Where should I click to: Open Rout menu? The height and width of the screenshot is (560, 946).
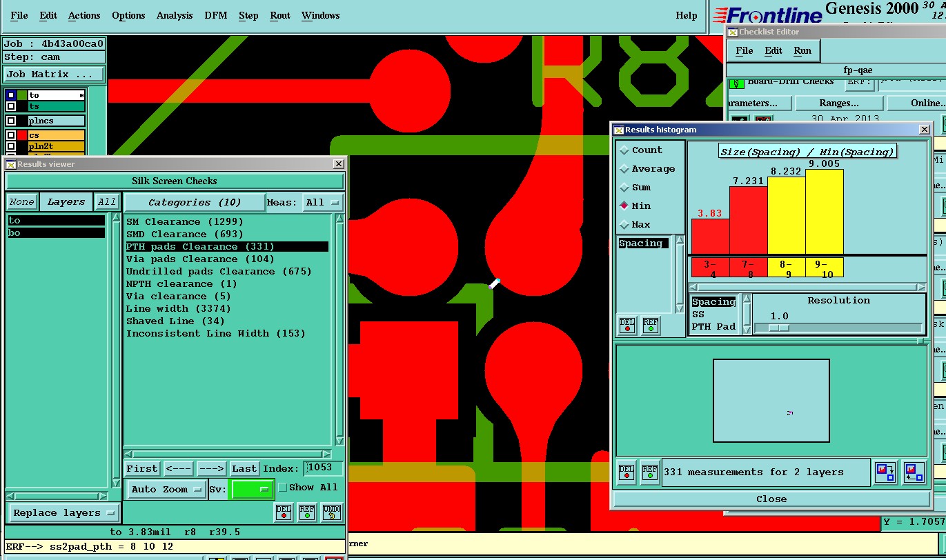coord(280,15)
